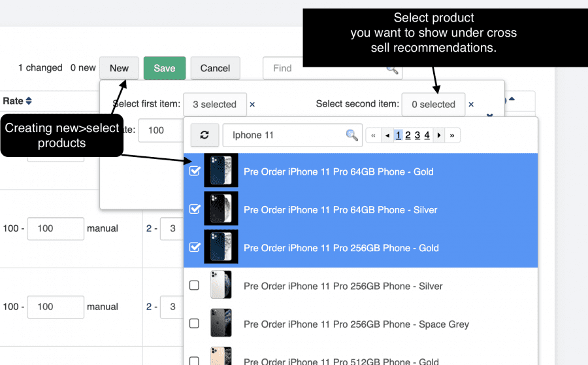588x365 pixels.
Task: Check iPhone 11 Pro 256GB Space Grey
Action: pyautogui.click(x=194, y=324)
